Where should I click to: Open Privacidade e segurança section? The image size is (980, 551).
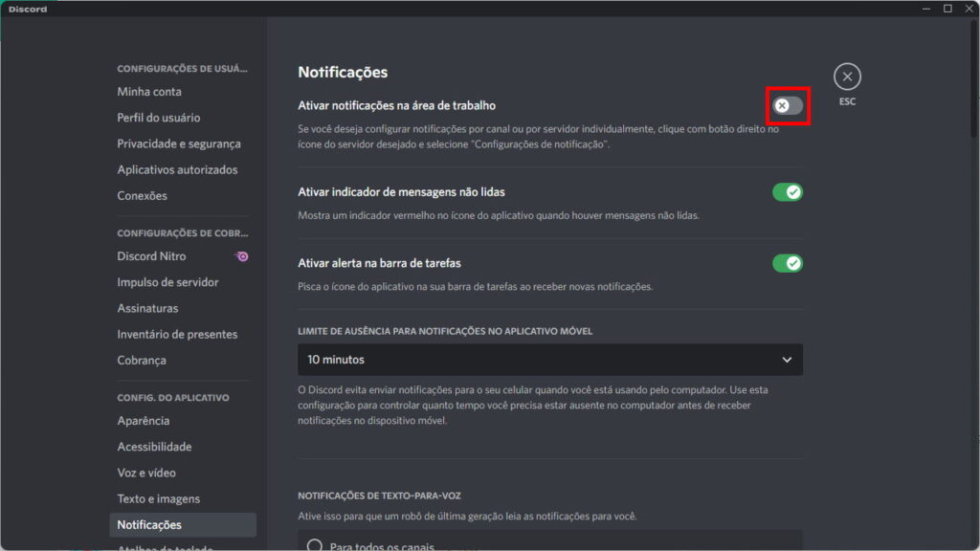[179, 143]
